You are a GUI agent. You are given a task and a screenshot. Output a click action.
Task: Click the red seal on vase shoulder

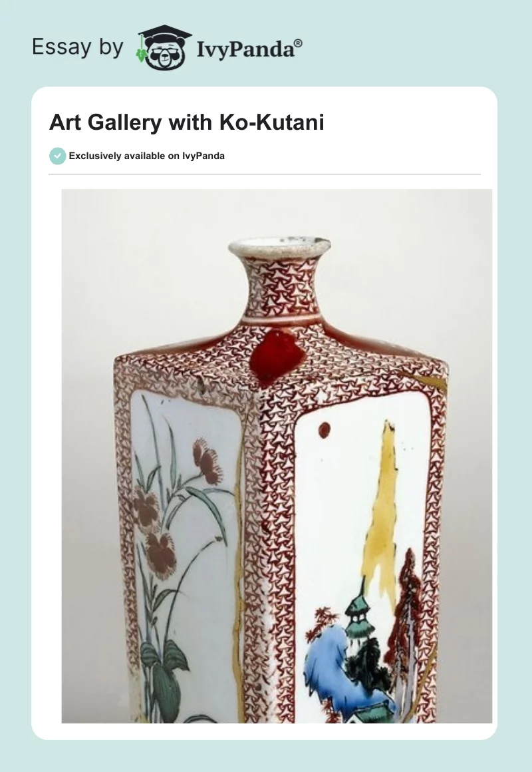tap(277, 357)
